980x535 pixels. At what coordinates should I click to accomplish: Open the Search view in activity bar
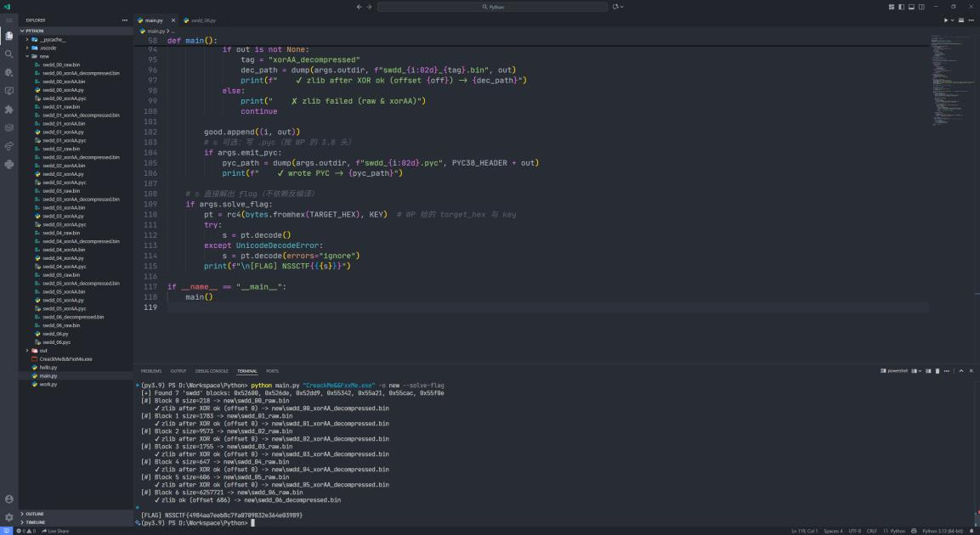(8, 54)
